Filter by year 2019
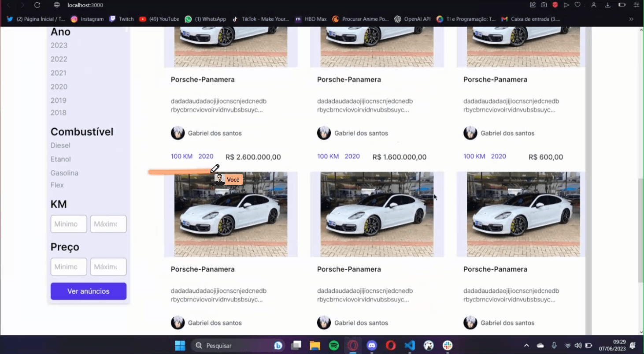The image size is (644, 354). (59, 100)
